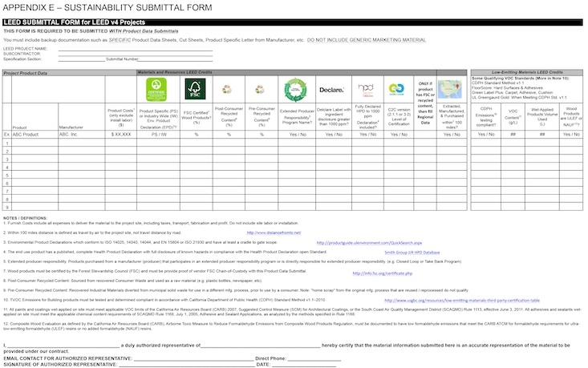This screenshot has width=588, height=368.
Task: Click the Declare. logo
Action: tap(331, 90)
